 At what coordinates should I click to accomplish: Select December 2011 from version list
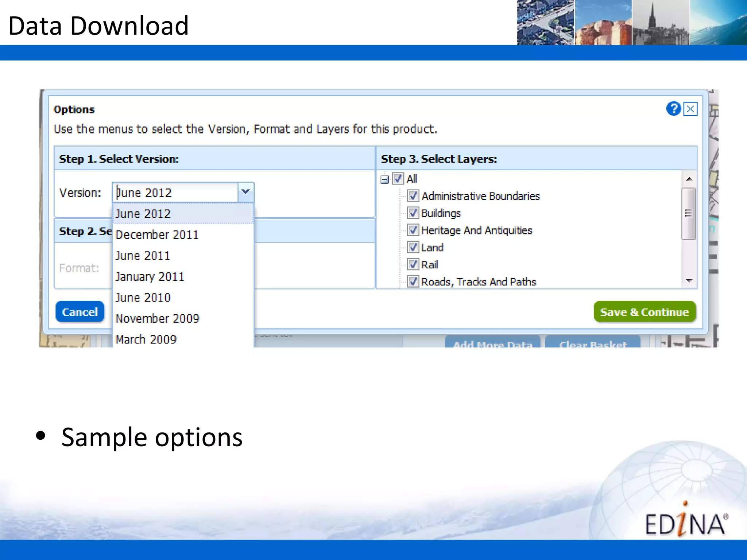coord(183,234)
